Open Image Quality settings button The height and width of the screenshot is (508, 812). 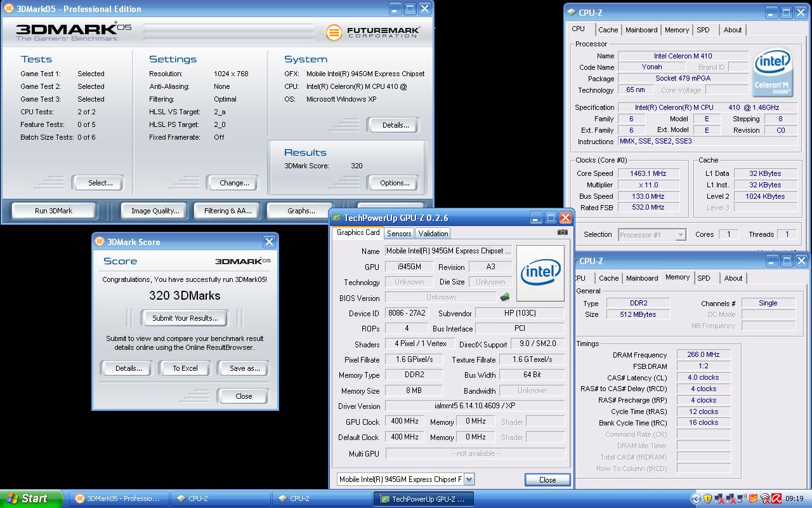coord(155,211)
